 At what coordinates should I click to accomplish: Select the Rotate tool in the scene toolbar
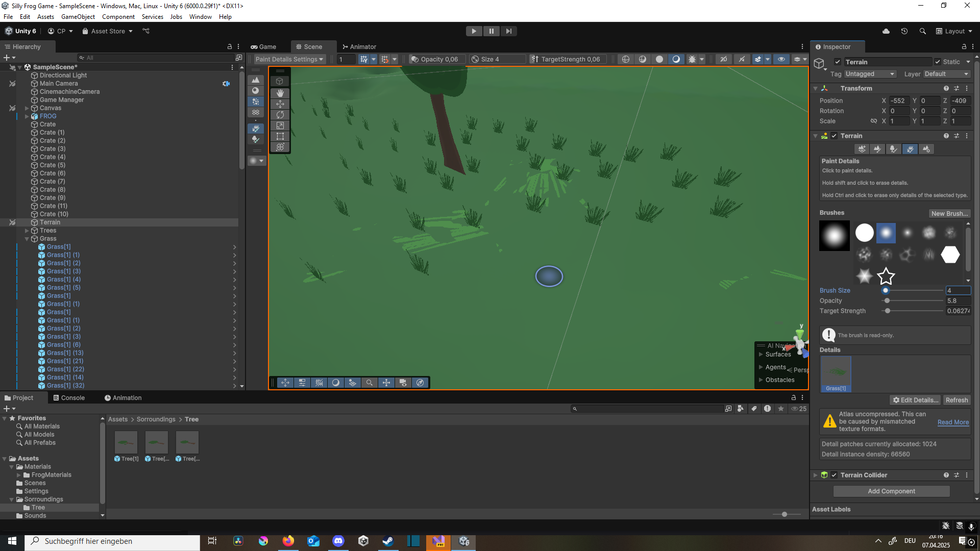tap(280, 115)
